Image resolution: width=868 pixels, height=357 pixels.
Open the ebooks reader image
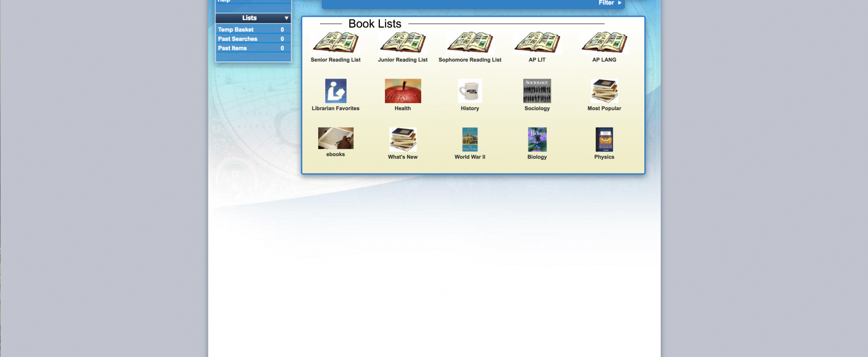pyautogui.click(x=335, y=138)
